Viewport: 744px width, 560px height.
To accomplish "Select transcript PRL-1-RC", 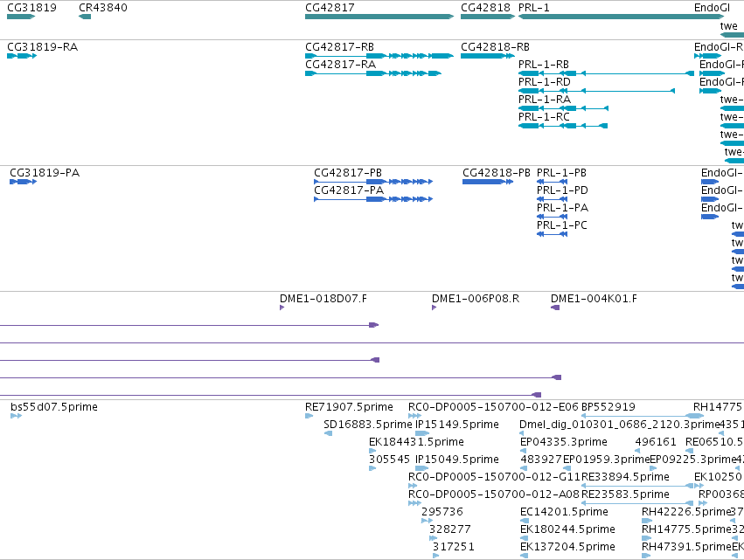I will (563, 126).
